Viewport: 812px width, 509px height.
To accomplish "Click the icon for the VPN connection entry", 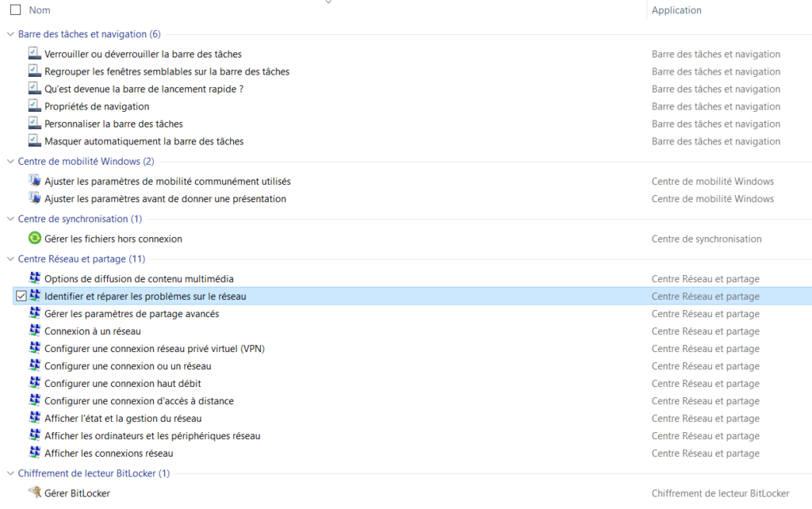I will (34, 349).
